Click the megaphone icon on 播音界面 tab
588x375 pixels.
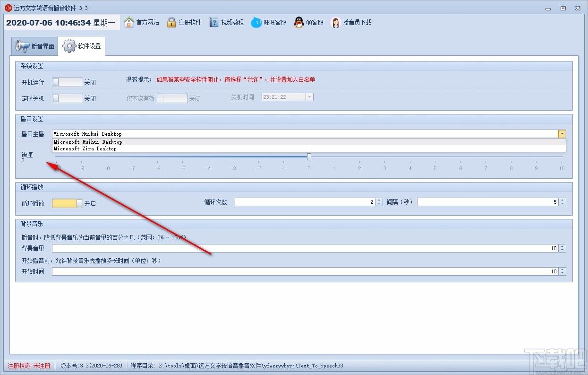(x=23, y=46)
